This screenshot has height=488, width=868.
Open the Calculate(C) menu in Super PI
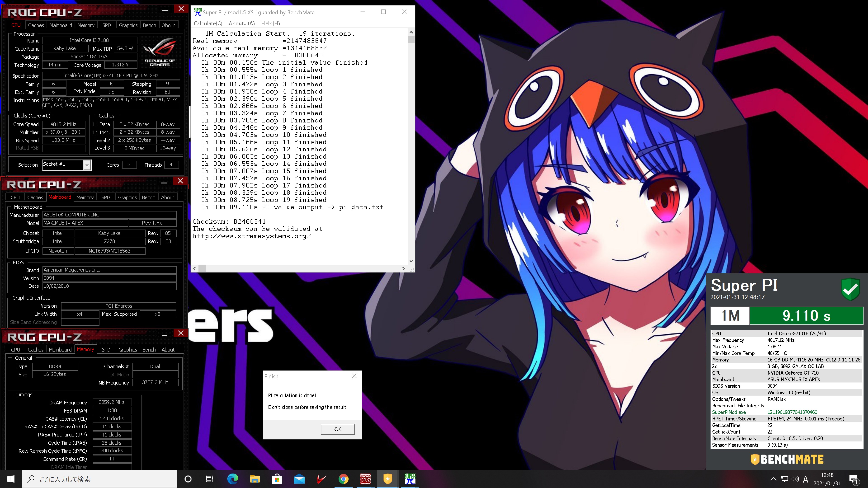tap(208, 23)
